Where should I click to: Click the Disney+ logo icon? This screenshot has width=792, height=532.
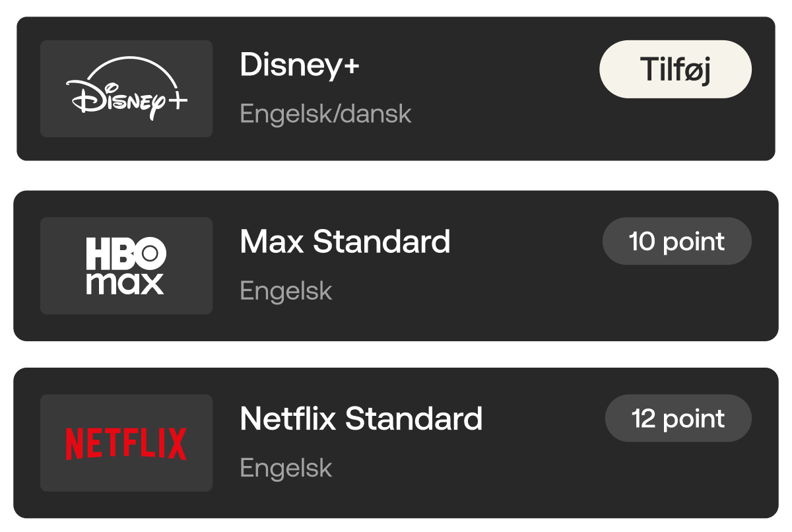click(127, 89)
